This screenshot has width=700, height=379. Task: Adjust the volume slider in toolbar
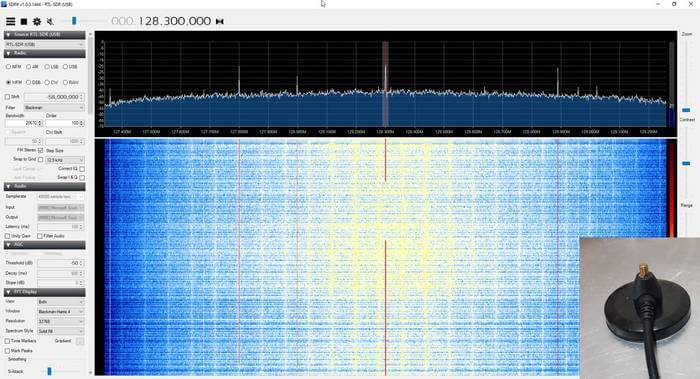click(74, 21)
